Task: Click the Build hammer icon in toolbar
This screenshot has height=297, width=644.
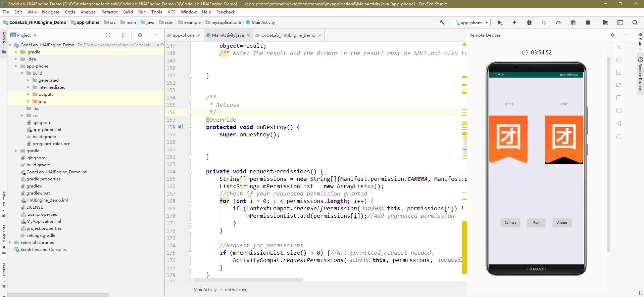Action: (x=442, y=23)
